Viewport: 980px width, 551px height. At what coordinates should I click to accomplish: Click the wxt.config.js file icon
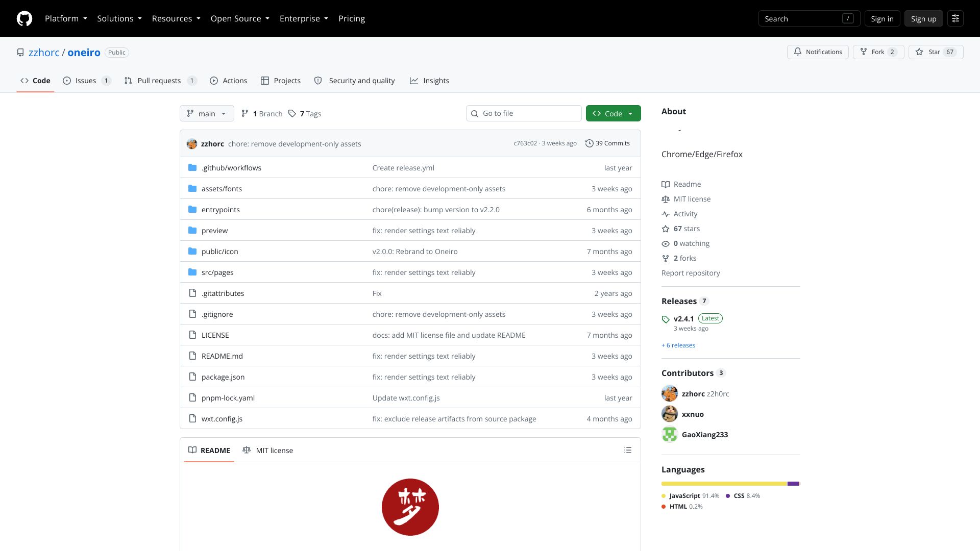pos(192,419)
